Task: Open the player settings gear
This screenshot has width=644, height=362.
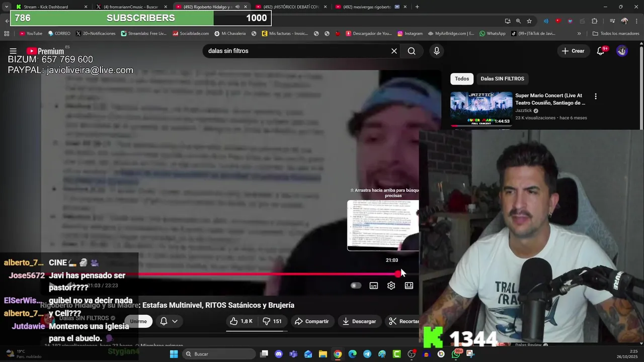Action: tap(391, 286)
